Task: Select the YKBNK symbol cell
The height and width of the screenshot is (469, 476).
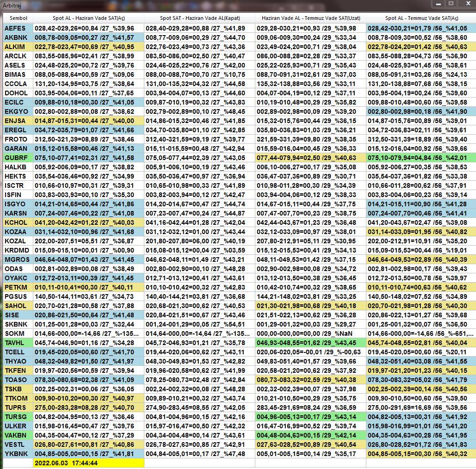Action: [x=18, y=454]
